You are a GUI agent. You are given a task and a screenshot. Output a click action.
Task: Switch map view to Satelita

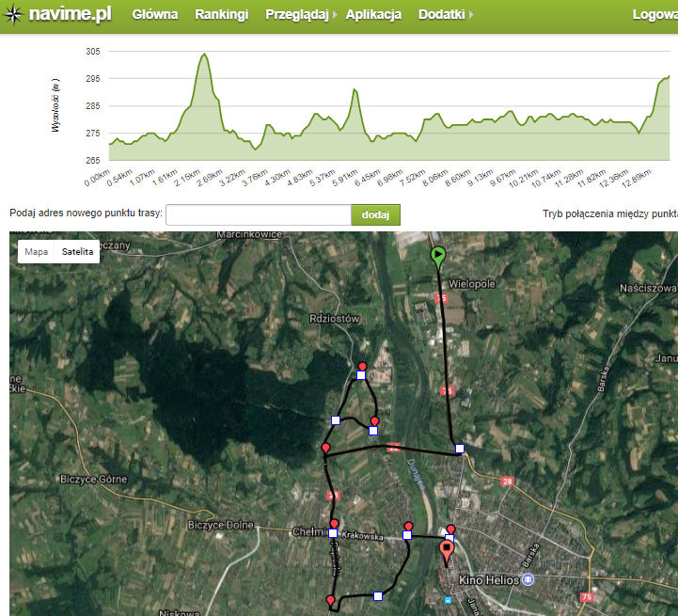[78, 252]
